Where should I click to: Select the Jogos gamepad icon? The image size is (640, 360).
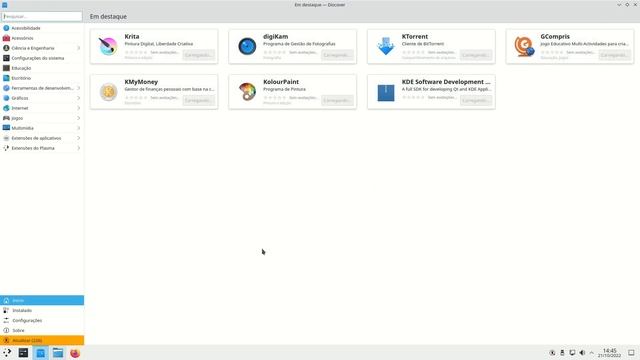point(6,118)
